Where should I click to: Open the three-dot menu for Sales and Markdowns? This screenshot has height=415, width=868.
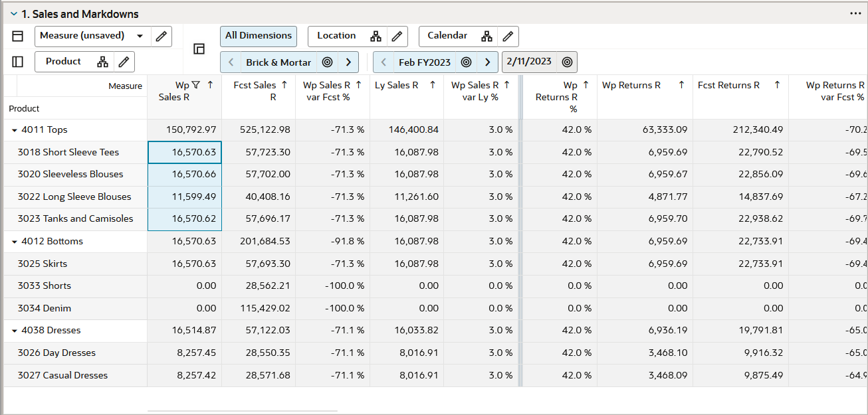tap(855, 13)
